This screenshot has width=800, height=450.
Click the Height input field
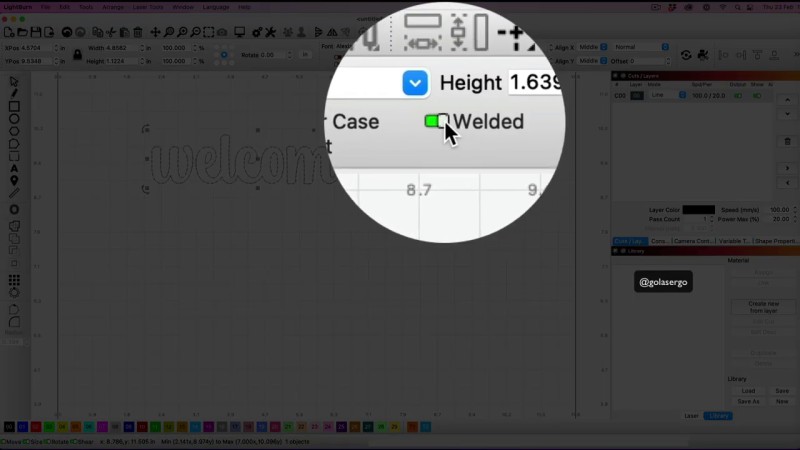click(x=534, y=82)
